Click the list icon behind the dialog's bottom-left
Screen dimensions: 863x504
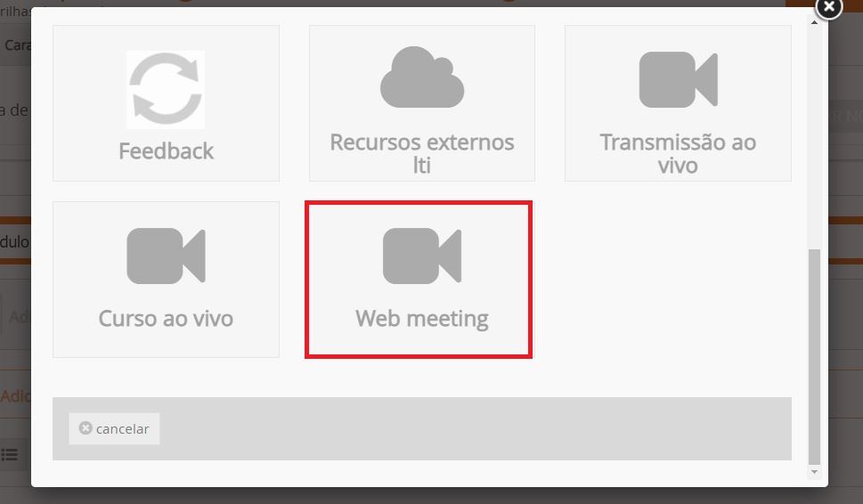10,454
